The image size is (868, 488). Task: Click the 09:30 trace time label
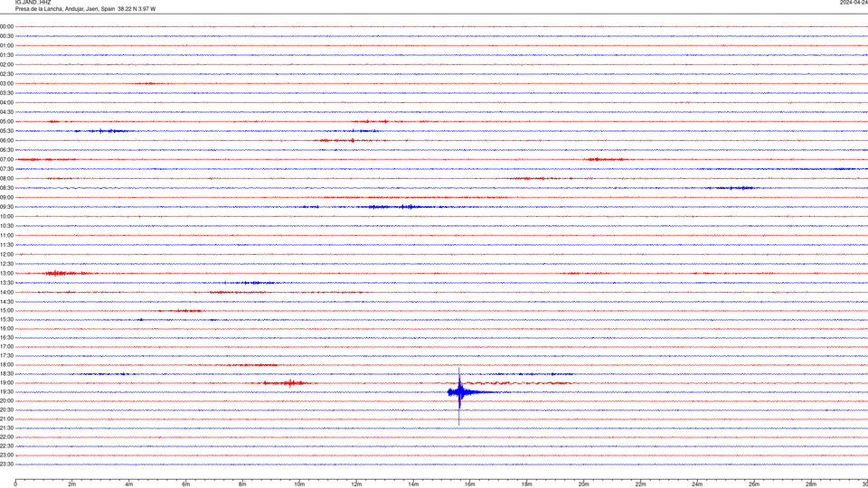6,207
